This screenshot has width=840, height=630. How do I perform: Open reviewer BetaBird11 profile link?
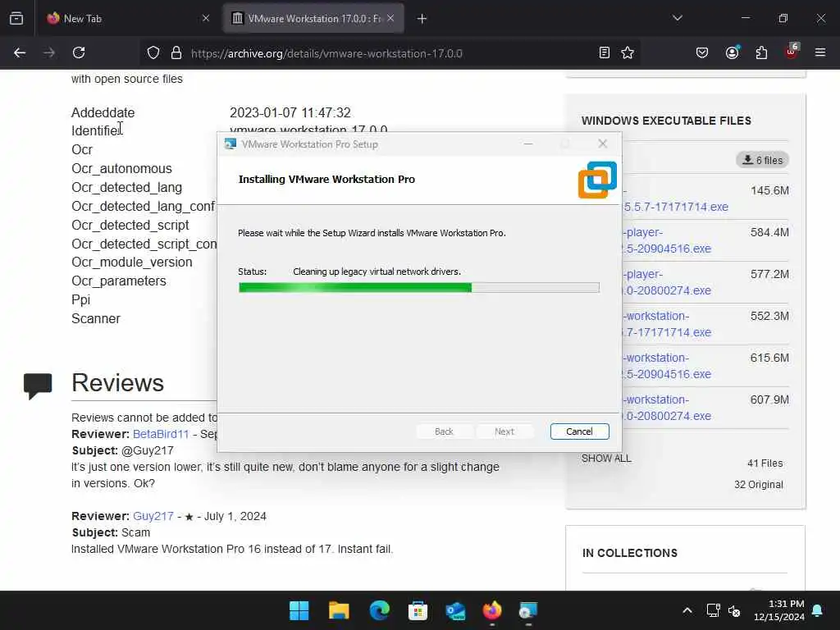click(161, 434)
